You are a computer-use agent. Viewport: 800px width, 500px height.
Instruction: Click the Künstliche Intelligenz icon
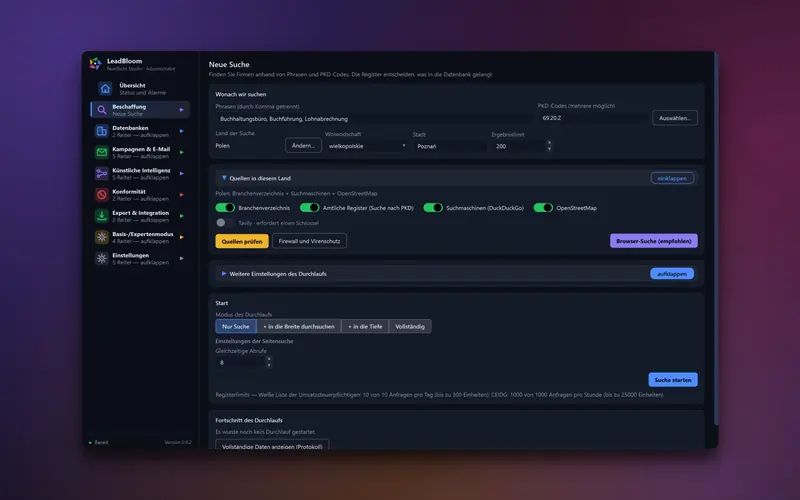[102, 173]
